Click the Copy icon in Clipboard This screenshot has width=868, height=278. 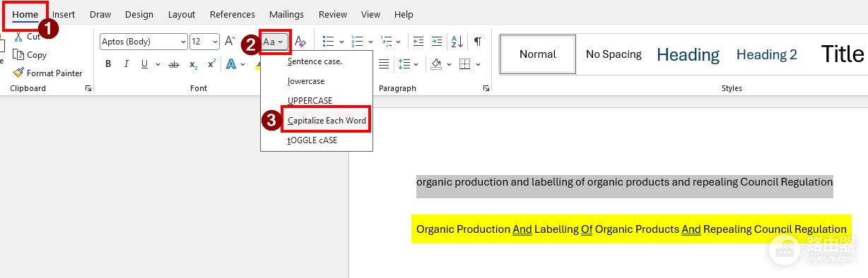(x=18, y=55)
